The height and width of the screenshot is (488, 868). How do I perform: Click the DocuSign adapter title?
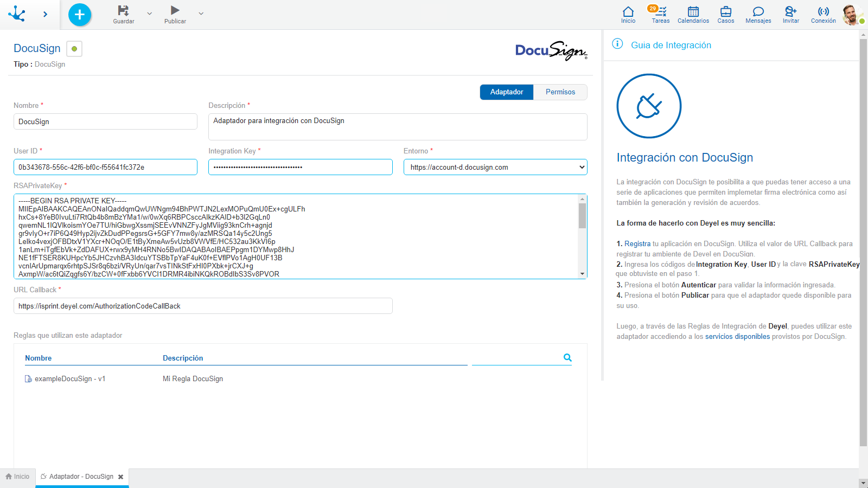(x=37, y=48)
